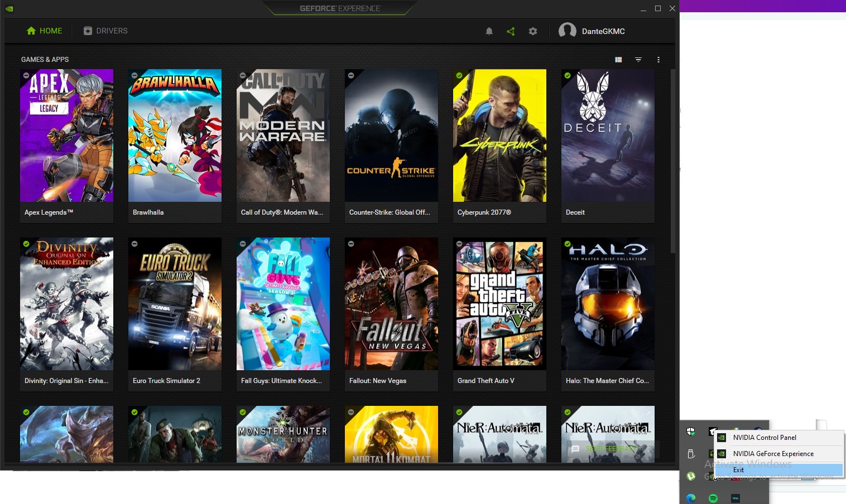Open the Fall Guys cover art
846x504 pixels.
click(283, 304)
